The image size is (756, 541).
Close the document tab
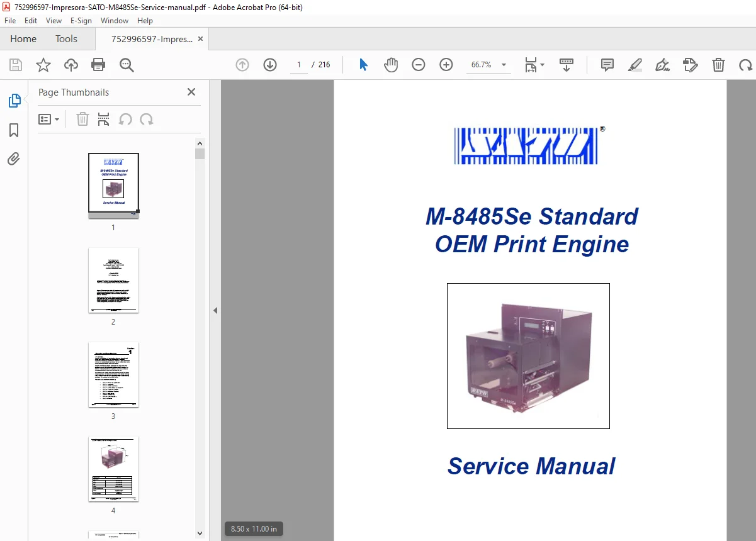point(201,39)
